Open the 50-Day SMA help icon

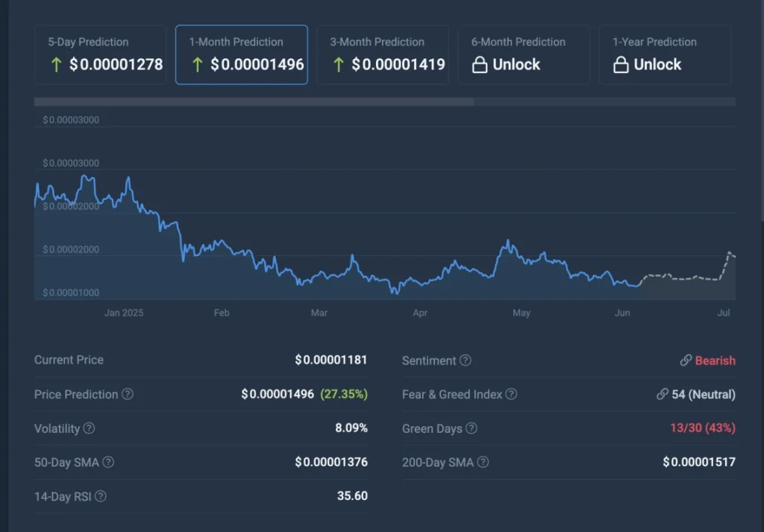[109, 463]
